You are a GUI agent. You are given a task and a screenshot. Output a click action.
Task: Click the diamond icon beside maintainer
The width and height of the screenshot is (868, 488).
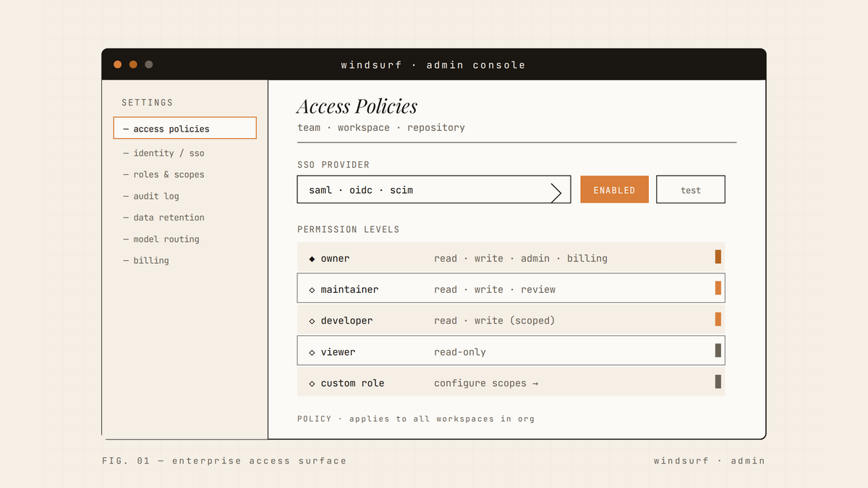312,289
